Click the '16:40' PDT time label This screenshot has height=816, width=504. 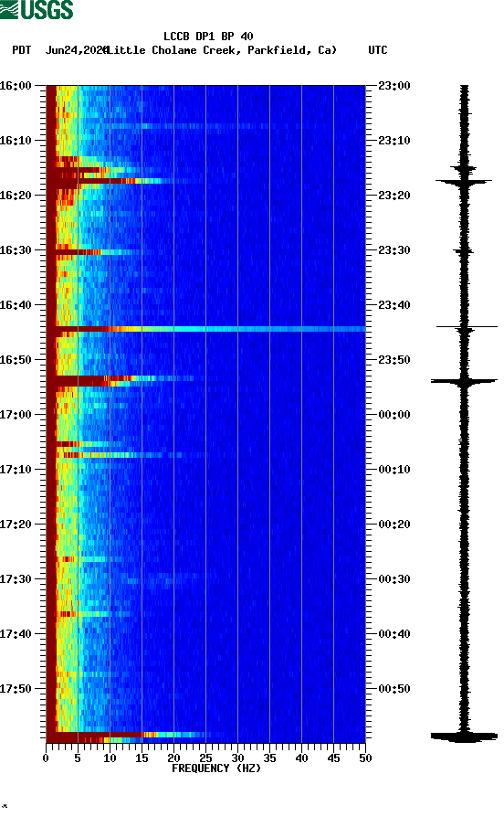[x=16, y=305]
